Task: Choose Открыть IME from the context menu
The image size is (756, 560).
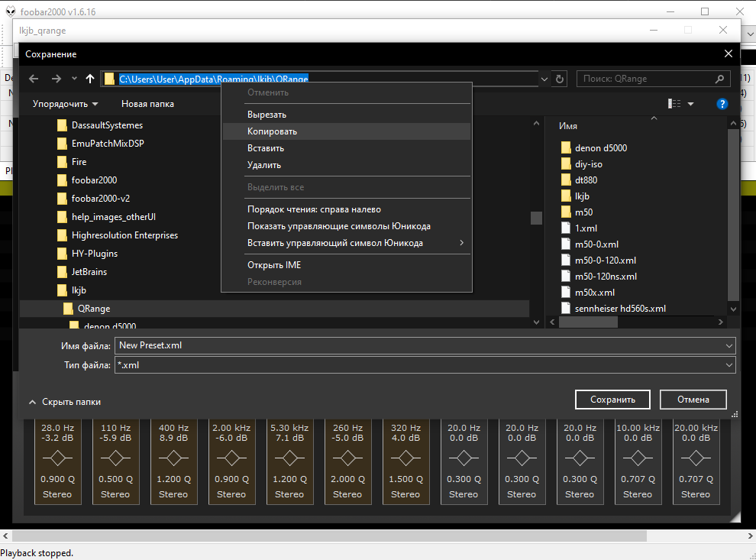Action: tap(346, 265)
